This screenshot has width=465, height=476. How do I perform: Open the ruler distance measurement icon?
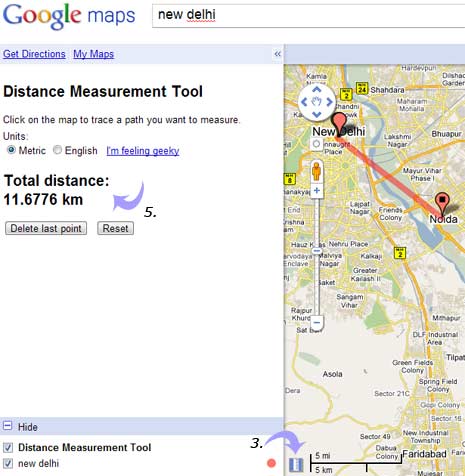(x=296, y=465)
